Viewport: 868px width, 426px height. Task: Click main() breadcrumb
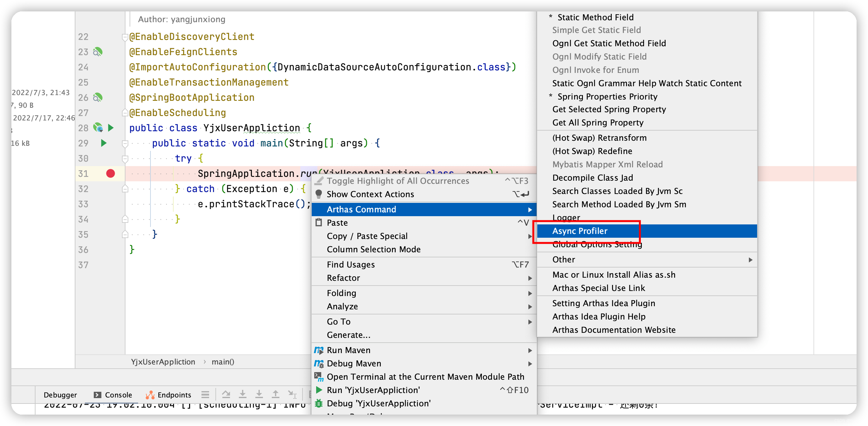point(223,362)
